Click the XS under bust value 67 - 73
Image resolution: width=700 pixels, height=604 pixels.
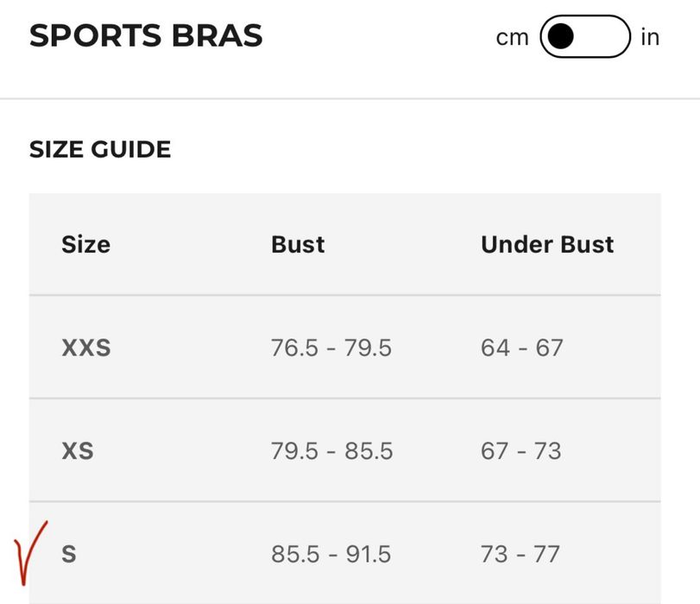click(521, 451)
